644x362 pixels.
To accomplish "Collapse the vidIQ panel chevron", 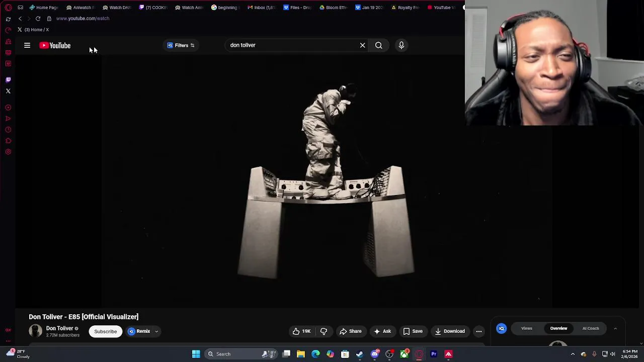I will 615,328.
